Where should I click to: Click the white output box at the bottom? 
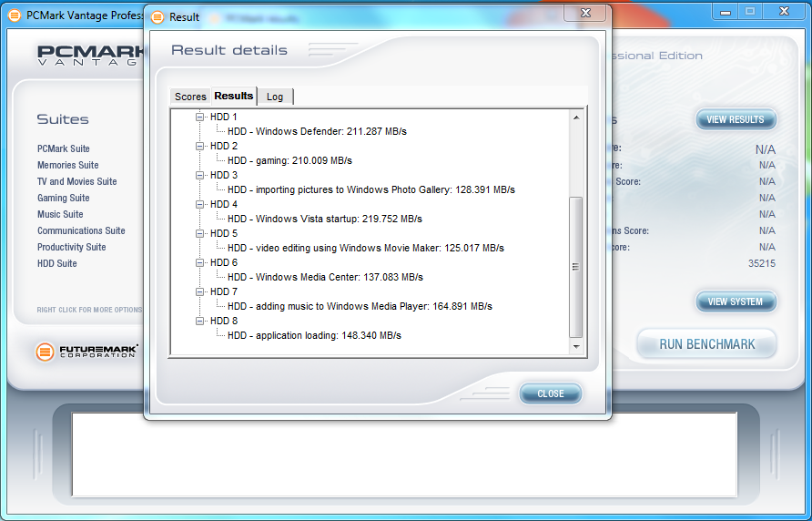coord(404,455)
